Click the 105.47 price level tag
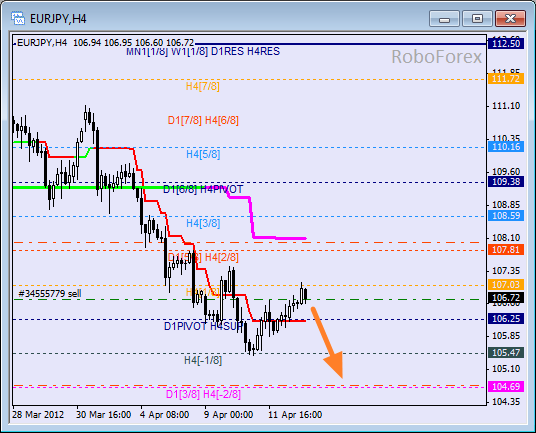 [506, 352]
